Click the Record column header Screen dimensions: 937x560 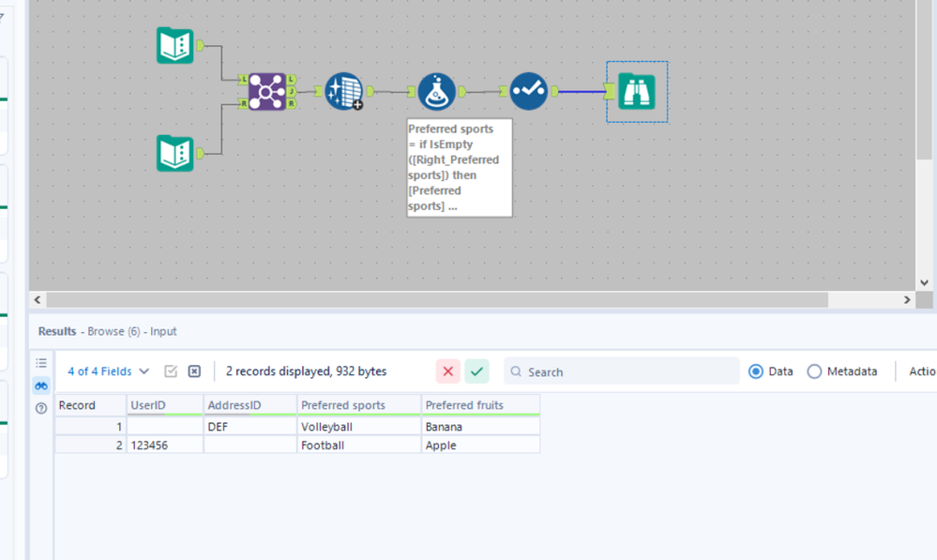tap(90, 405)
